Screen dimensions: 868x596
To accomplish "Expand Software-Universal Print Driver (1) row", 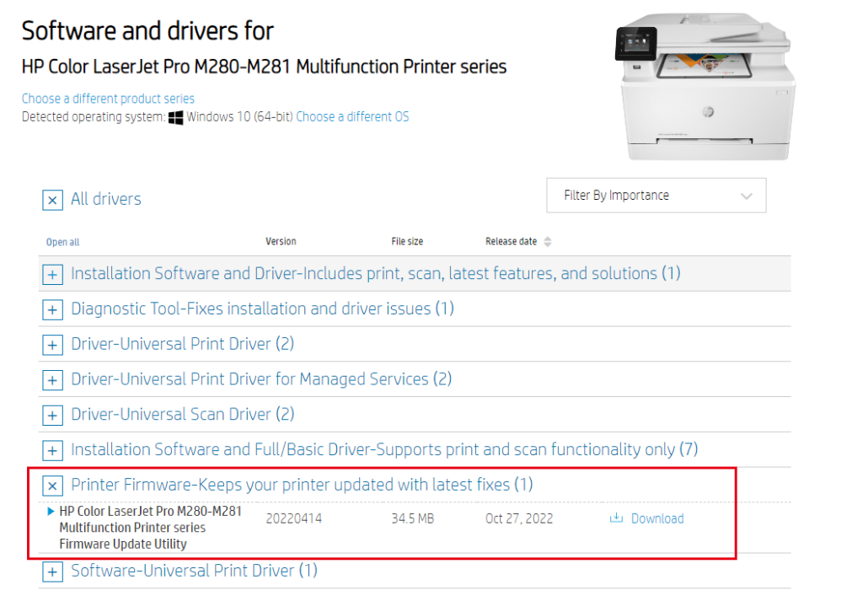I will coord(52,572).
